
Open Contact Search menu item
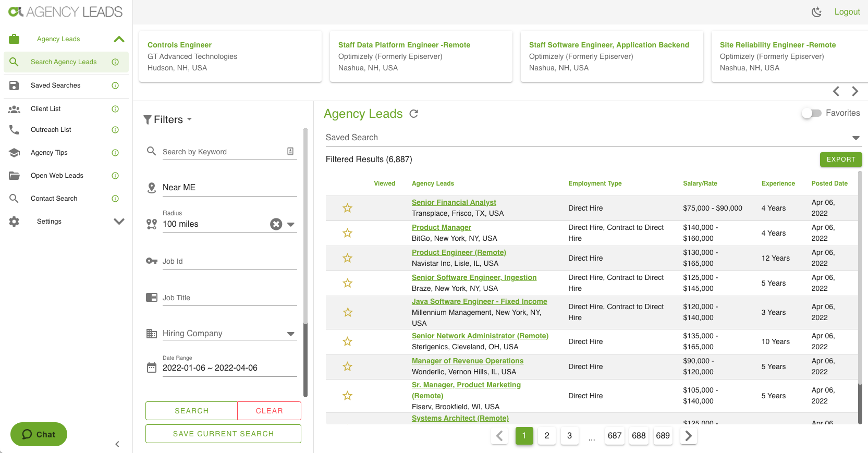66,199
